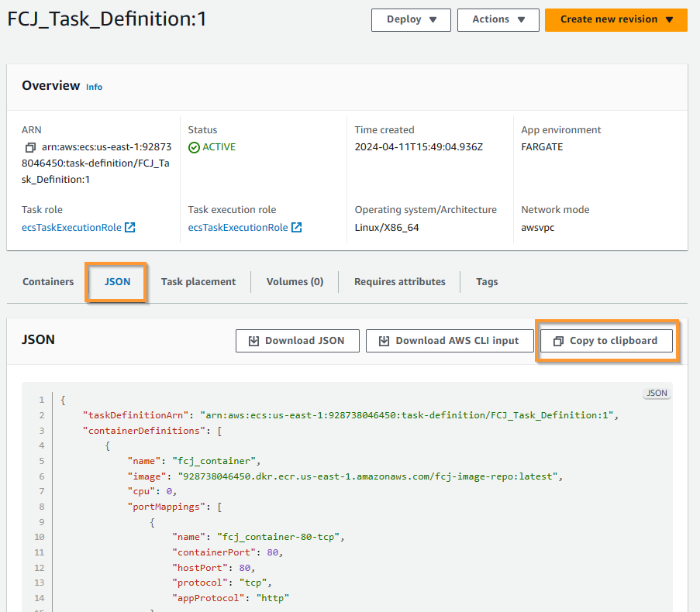Click the green ACTIVE status check icon
Viewport: 700px width, 612px height.
point(194,147)
